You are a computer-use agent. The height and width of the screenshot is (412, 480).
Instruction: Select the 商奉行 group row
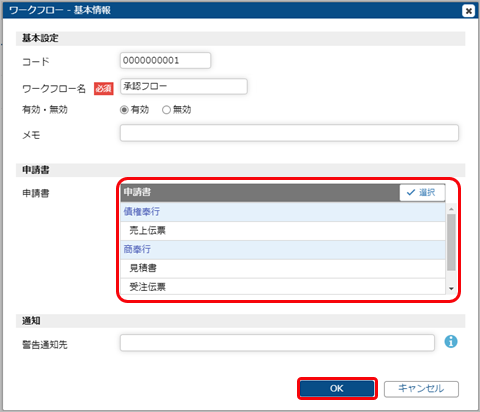coord(283,249)
